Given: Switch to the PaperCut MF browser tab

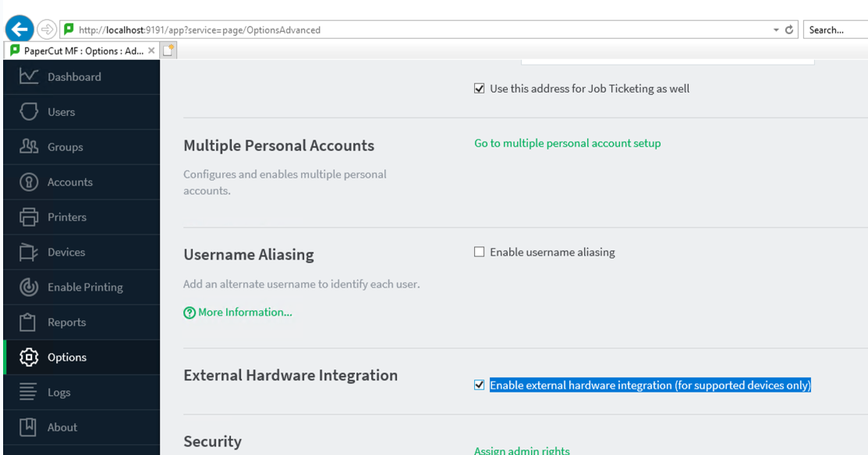Looking at the screenshot, I should pyautogui.click(x=78, y=51).
